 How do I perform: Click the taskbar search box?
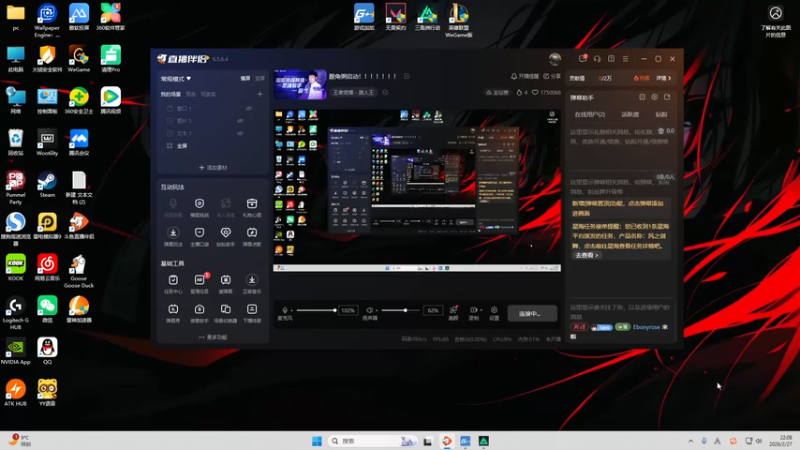click(x=372, y=441)
